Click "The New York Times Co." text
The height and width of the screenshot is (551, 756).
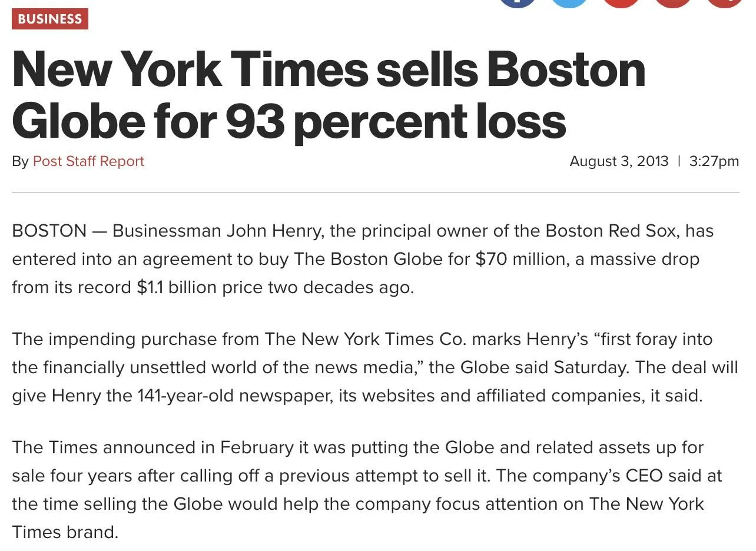pos(365,339)
